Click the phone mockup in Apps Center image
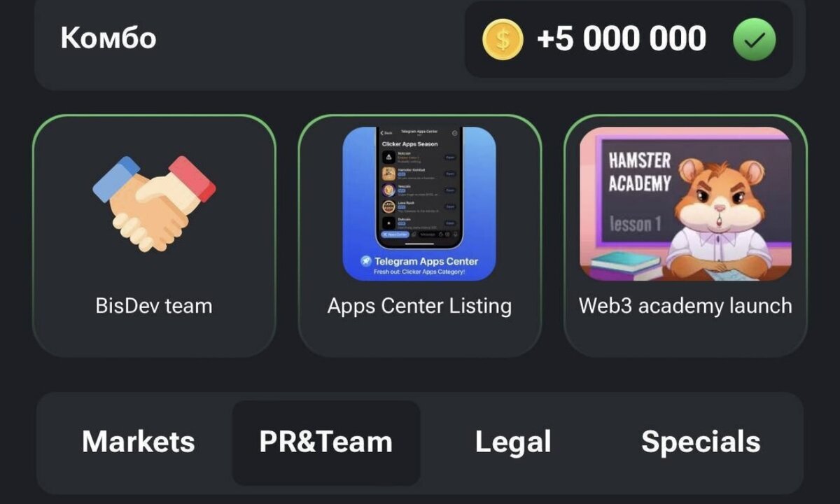 tap(419, 188)
